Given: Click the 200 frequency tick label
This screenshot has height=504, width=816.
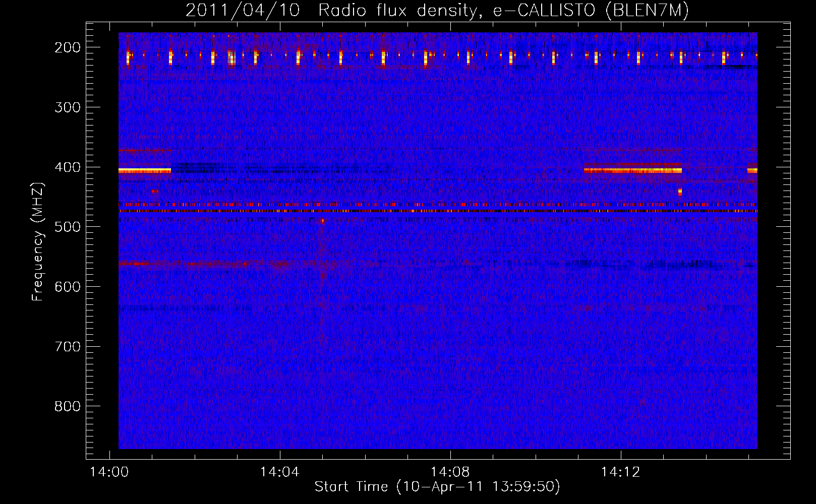Looking at the screenshot, I should click(x=67, y=47).
